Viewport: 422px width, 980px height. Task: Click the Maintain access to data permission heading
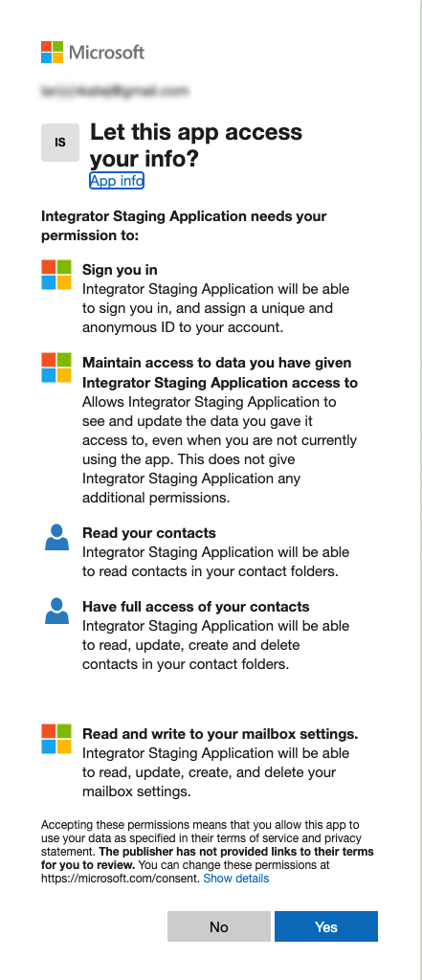click(x=220, y=372)
